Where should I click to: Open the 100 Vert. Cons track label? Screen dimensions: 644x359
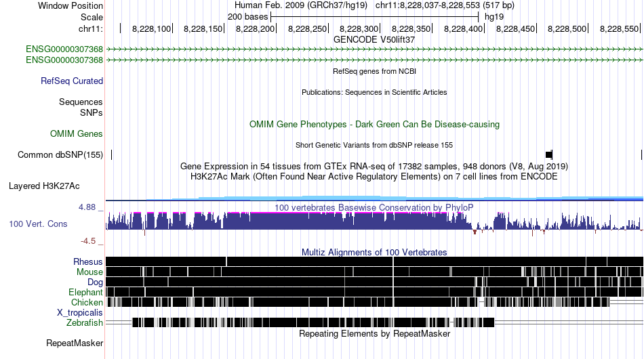click(x=38, y=224)
